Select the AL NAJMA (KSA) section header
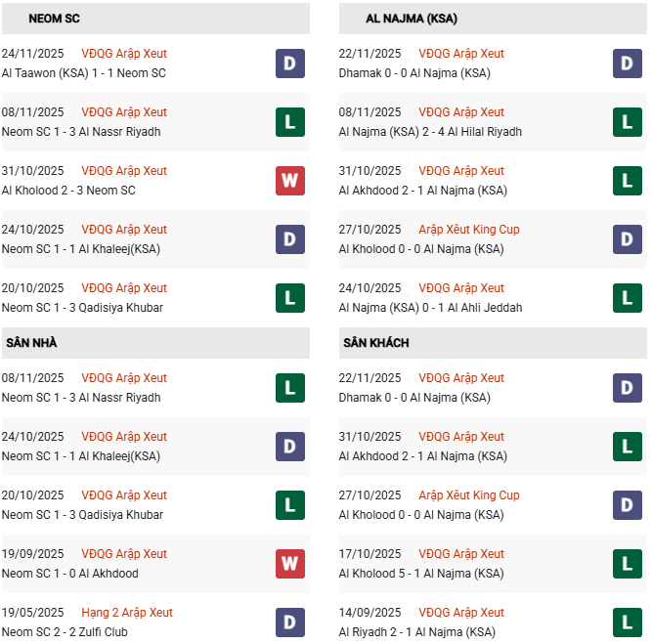 (x=412, y=19)
